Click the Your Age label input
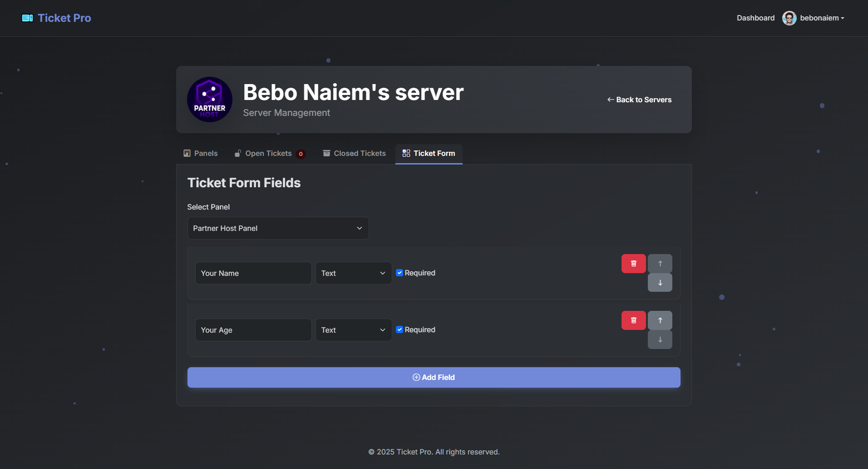This screenshot has width=868, height=469. 253,330
